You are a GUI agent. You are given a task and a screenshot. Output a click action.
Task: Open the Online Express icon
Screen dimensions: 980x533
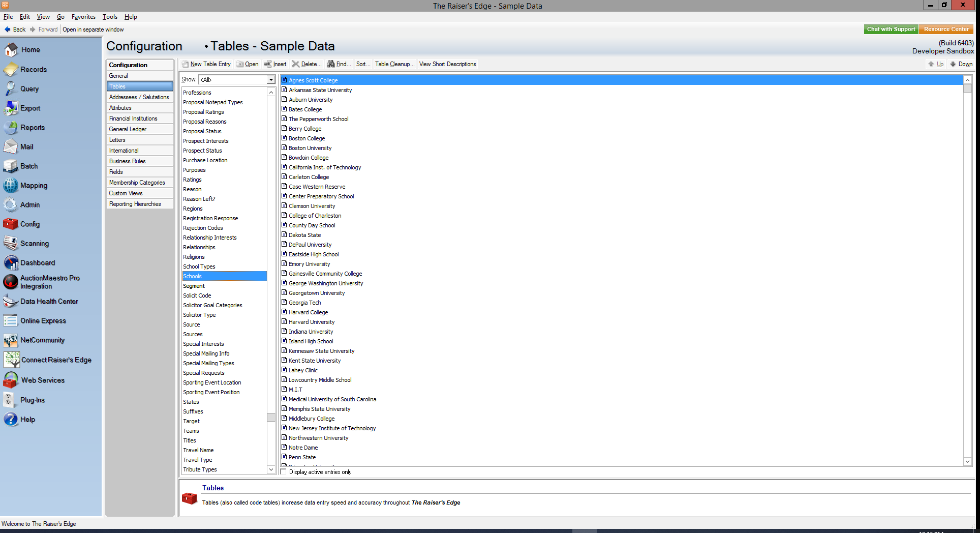[x=11, y=321]
